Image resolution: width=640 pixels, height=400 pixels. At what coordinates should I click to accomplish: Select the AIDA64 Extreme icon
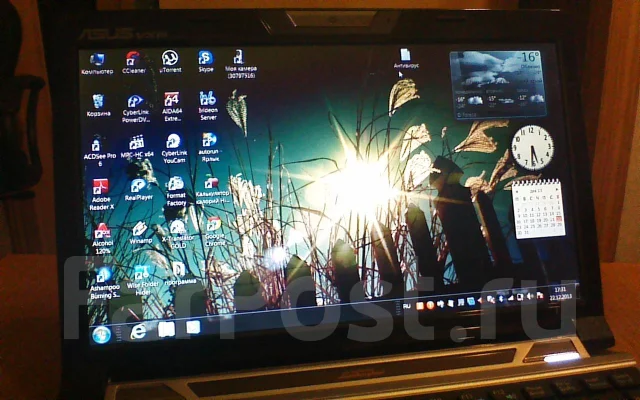tap(172, 107)
